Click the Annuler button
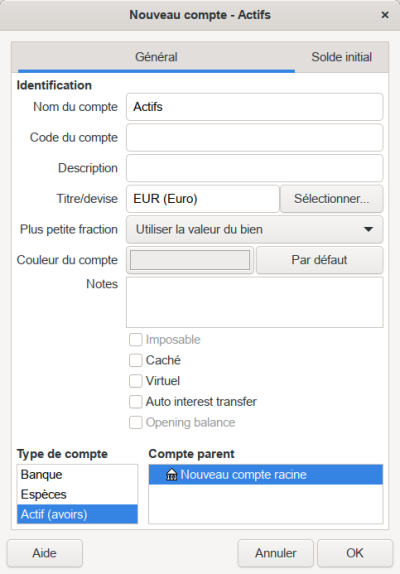 pyautogui.click(x=276, y=553)
